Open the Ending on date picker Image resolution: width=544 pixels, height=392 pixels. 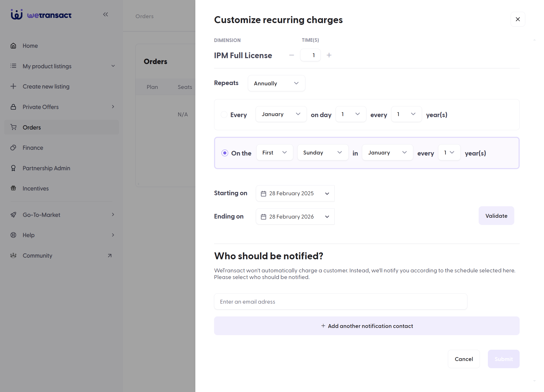click(295, 216)
